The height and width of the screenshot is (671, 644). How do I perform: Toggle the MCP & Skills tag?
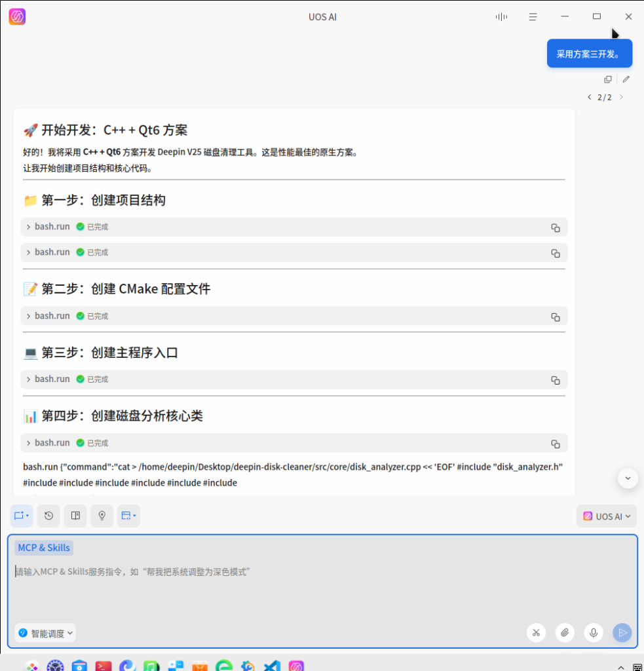click(44, 548)
